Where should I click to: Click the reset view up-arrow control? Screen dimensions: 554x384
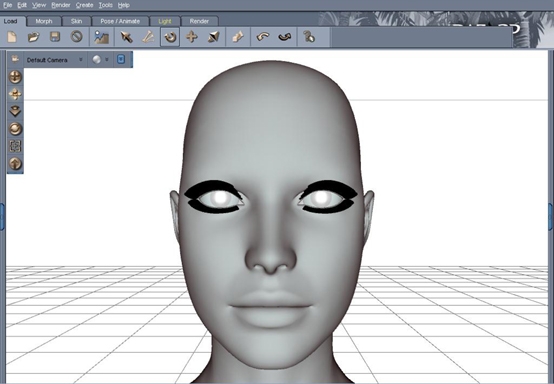click(15, 164)
